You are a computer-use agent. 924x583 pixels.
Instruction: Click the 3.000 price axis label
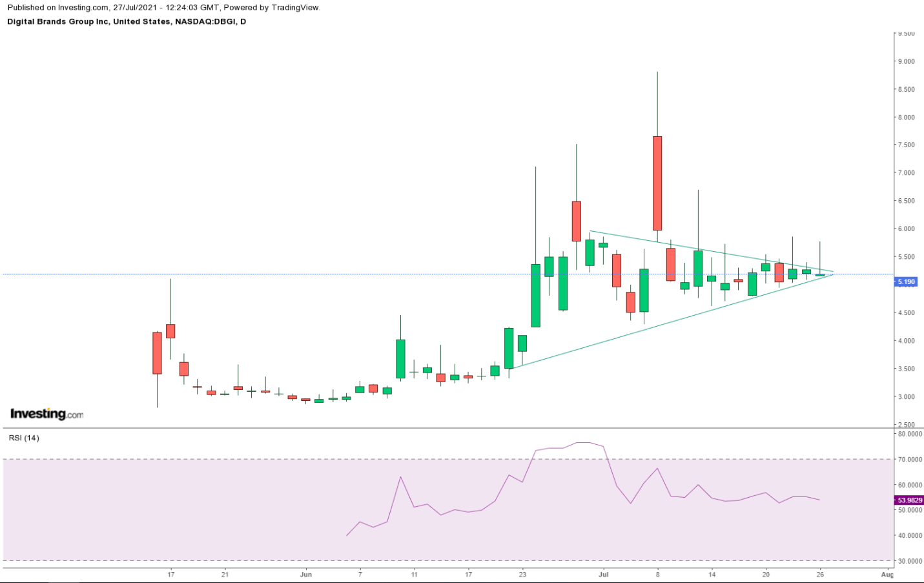pyautogui.click(x=907, y=397)
